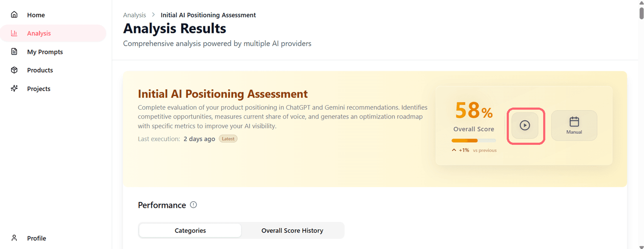
Task: Click the Overall Score progress bar
Action: (x=474, y=141)
